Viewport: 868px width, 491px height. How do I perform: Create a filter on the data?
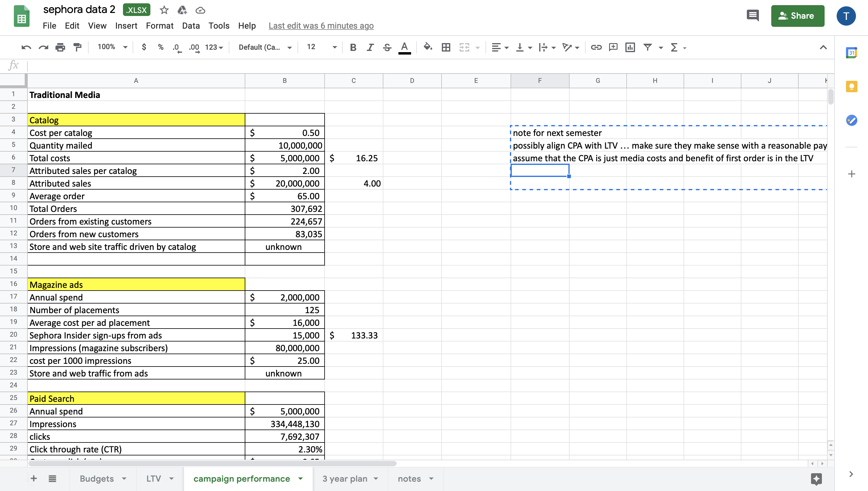[647, 48]
